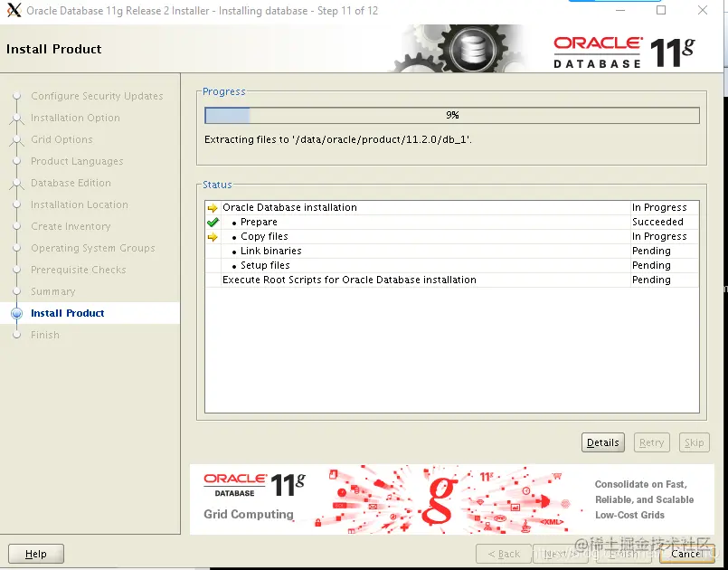Select the Install Product step
The width and height of the screenshot is (728, 570).
[67, 314]
